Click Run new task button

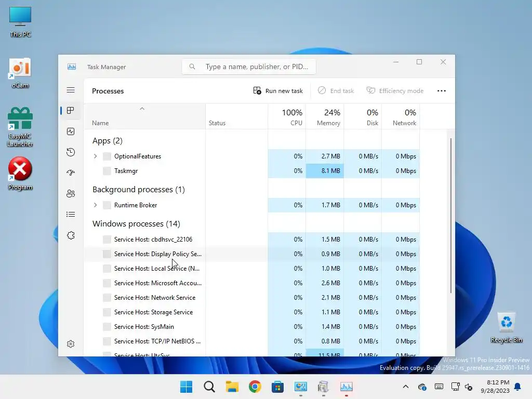(278, 91)
